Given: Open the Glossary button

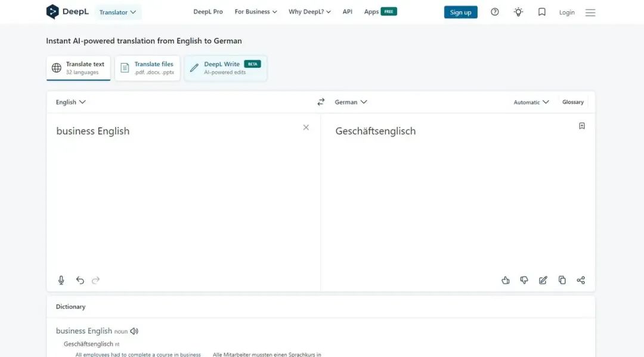Looking at the screenshot, I should click(x=573, y=102).
